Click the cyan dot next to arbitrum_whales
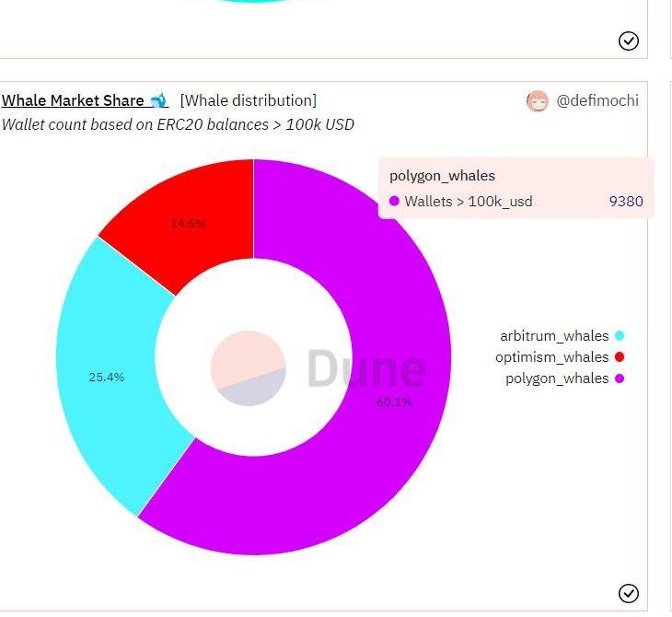 pyautogui.click(x=620, y=336)
